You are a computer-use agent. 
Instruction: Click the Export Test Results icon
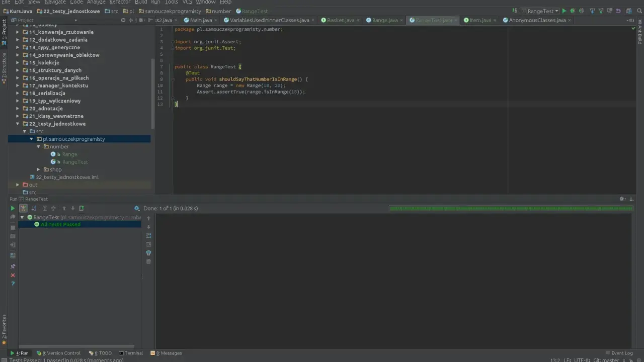82,208
